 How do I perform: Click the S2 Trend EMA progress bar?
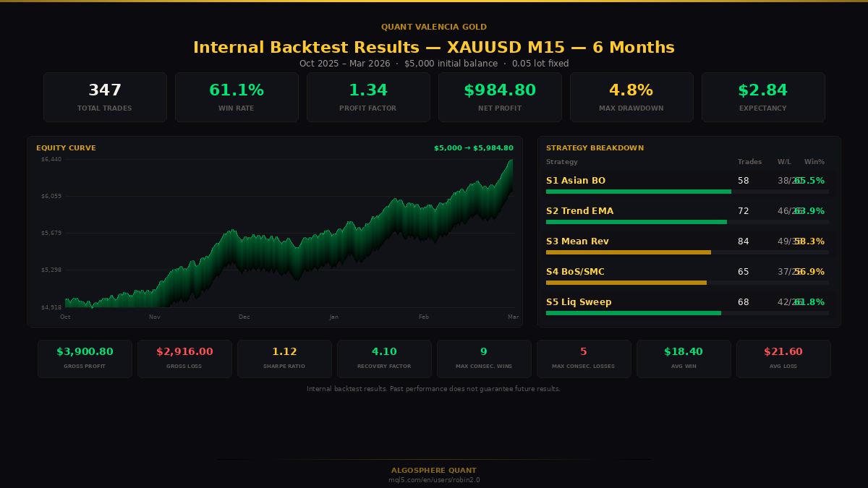click(x=687, y=222)
